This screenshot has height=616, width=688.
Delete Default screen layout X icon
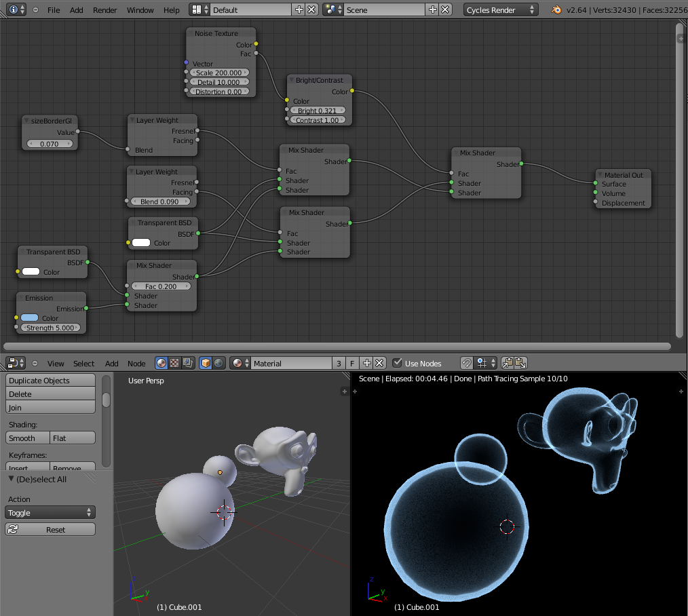[x=311, y=9]
